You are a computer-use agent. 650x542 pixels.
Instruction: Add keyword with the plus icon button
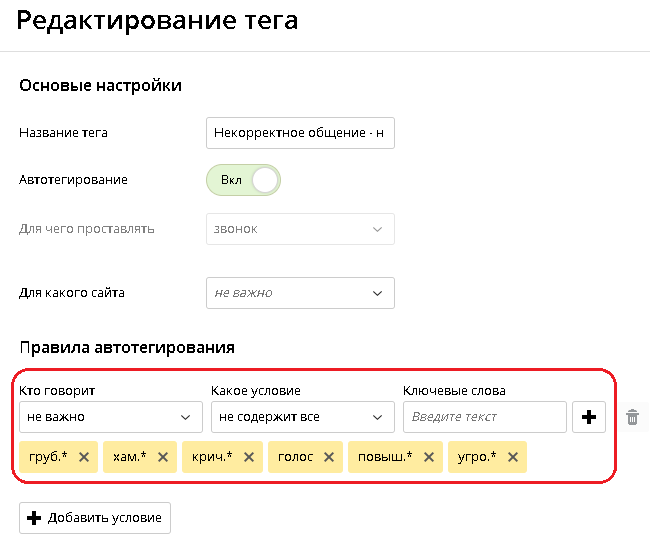(589, 417)
